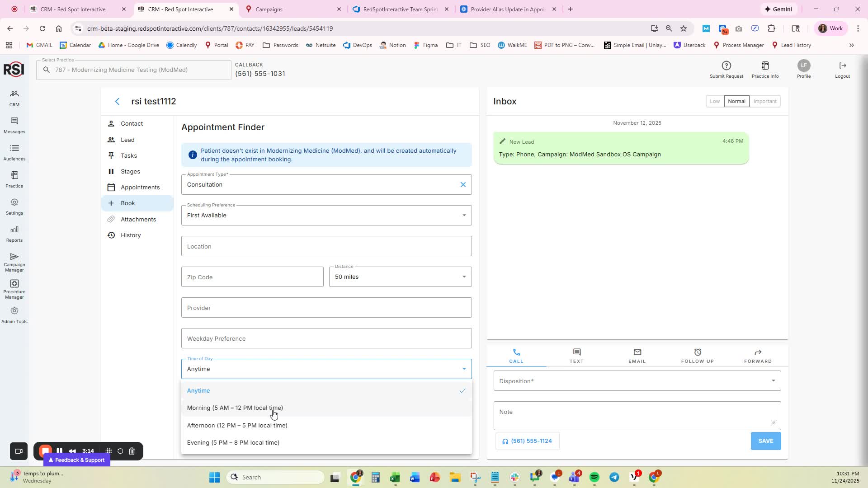
Task: Set inbox priority to Important
Action: (764, 101)
